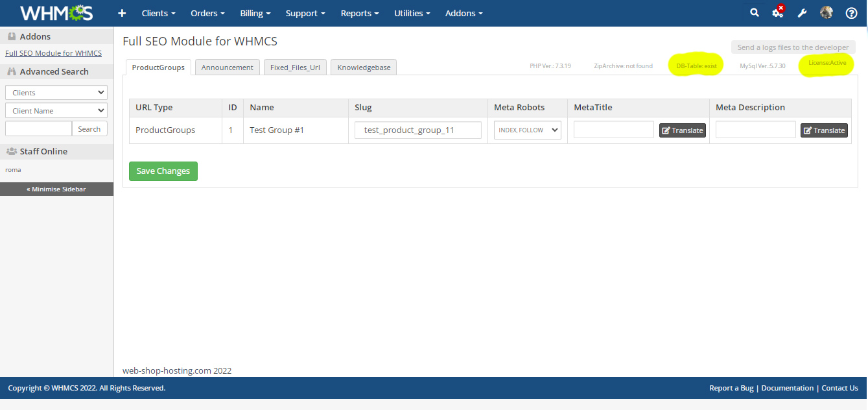Open the Billing menu
The width and height of the screenshot is (868, 410).
(x=255, y=13)
